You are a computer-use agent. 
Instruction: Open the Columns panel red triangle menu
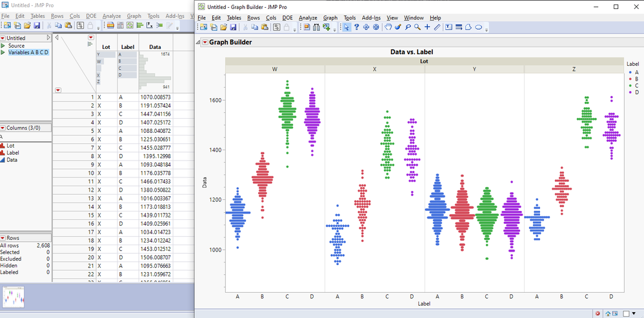(3, 128)
